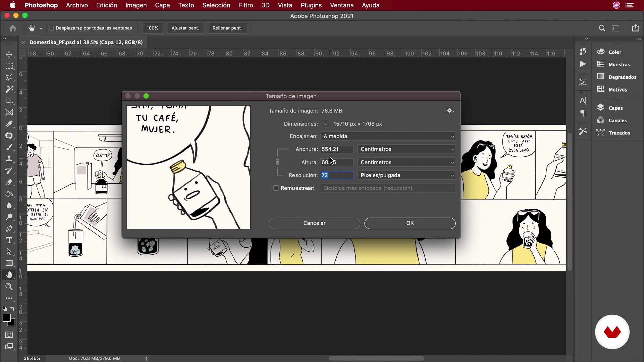Select the Move tool
644x362 pixels.
coord(9,54)
